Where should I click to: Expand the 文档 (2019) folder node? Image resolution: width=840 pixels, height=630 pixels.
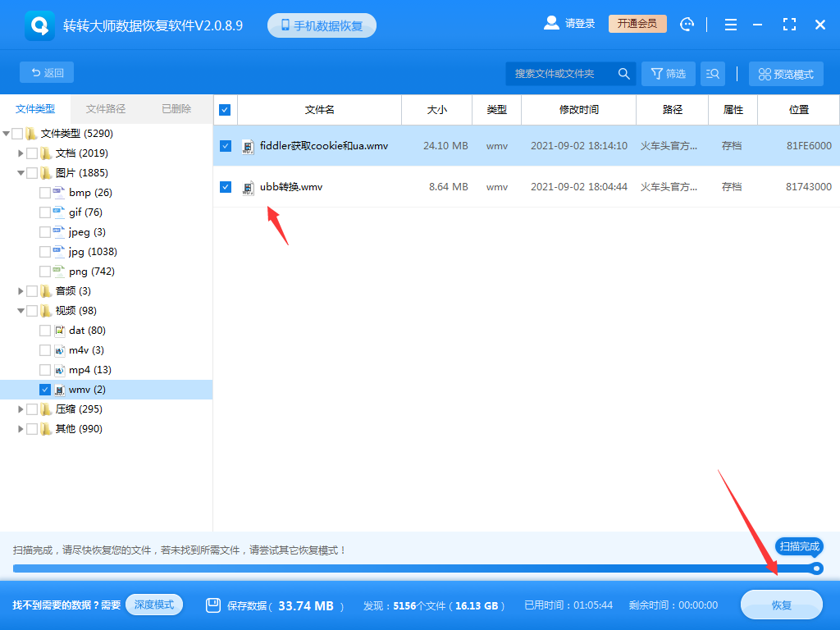click(20, 153)
